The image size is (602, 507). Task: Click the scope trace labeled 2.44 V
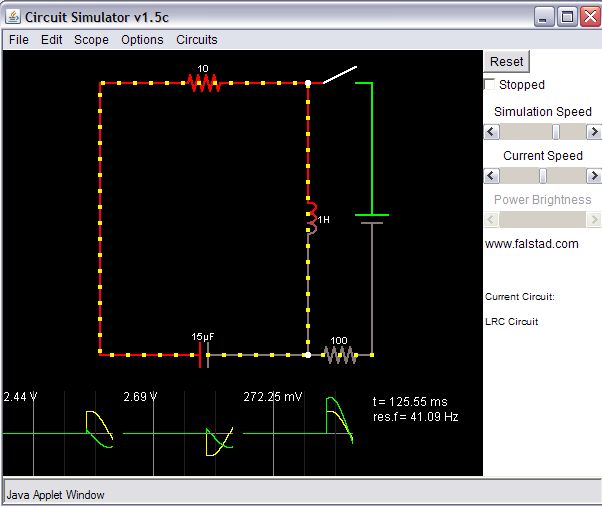(x=58, y=433)
